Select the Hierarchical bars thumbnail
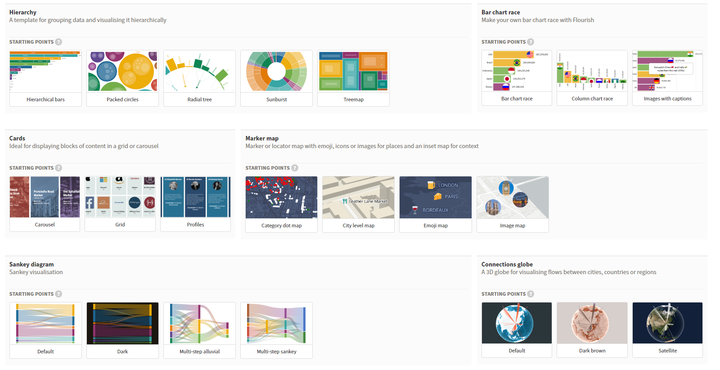 pyautogui.click(x=45, y=78)
